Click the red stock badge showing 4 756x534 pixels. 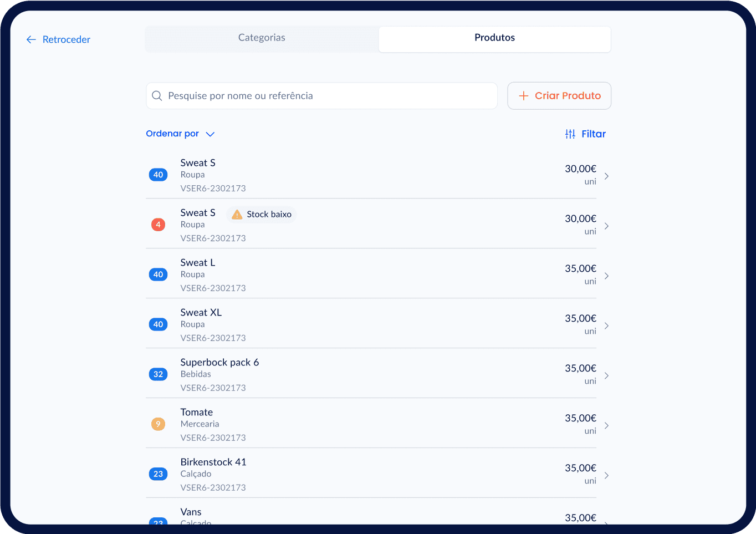[x=158, y=225]
